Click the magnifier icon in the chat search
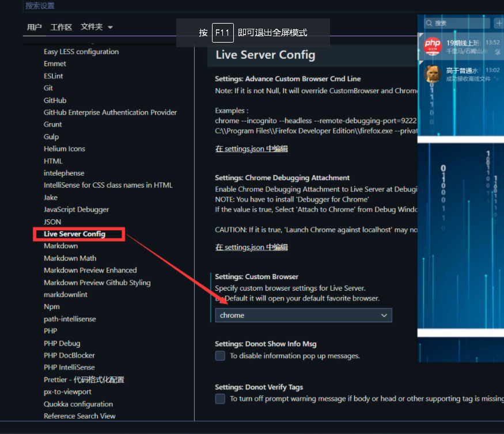The image size is (504, 434). 429,23
